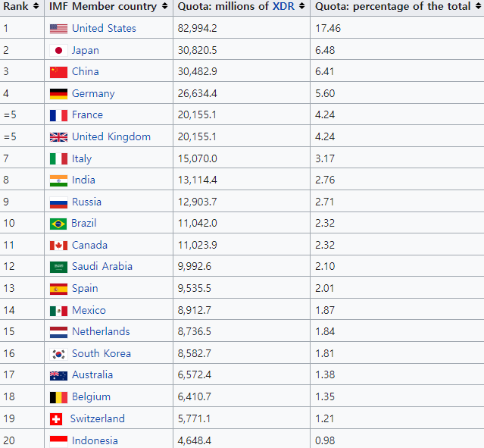Open the XDR link in header
Viewport: 484px width, 448px height.
point(283,6)
